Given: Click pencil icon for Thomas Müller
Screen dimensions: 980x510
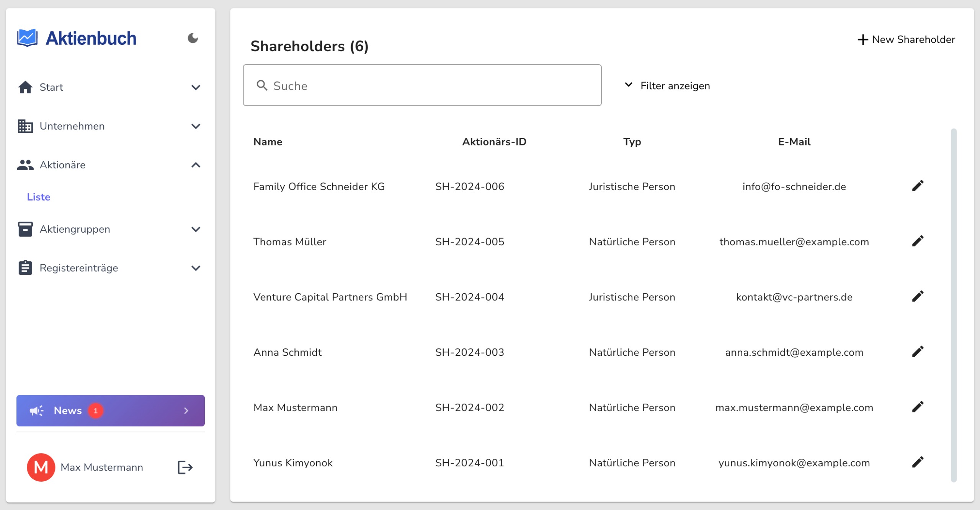Looking at the screenshot, I should pos(918,241).
